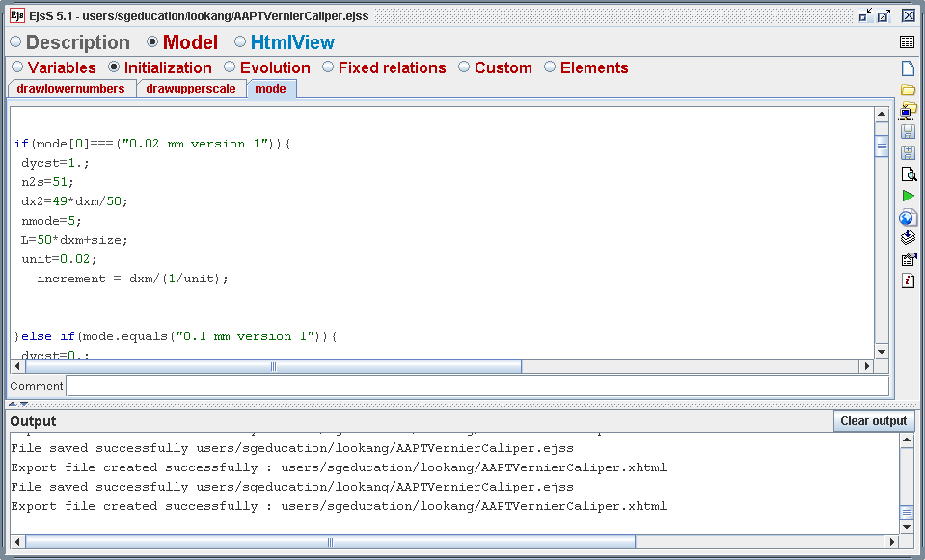Screen dimensions: 925x560
Task: Click the Package simulation stack icon
Action: [908, 237]
